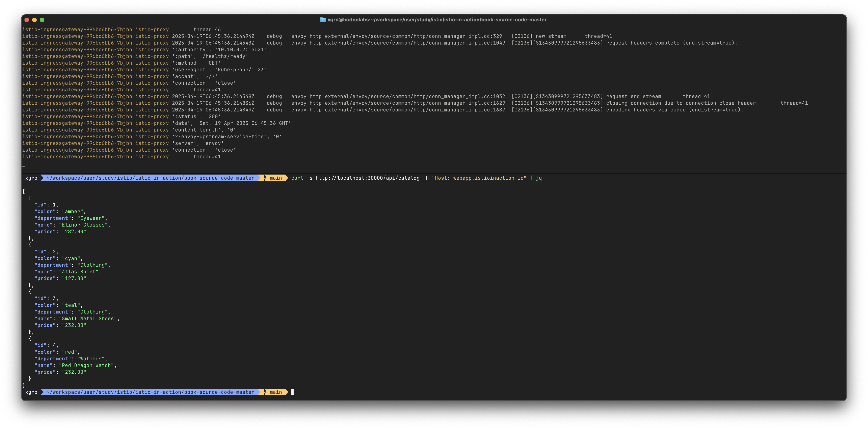The height and width of the screenshot is (429, 868).
Task: Click the 'server', 'envoy' log text
Action: pyautogui.click(x=198, y=143)
